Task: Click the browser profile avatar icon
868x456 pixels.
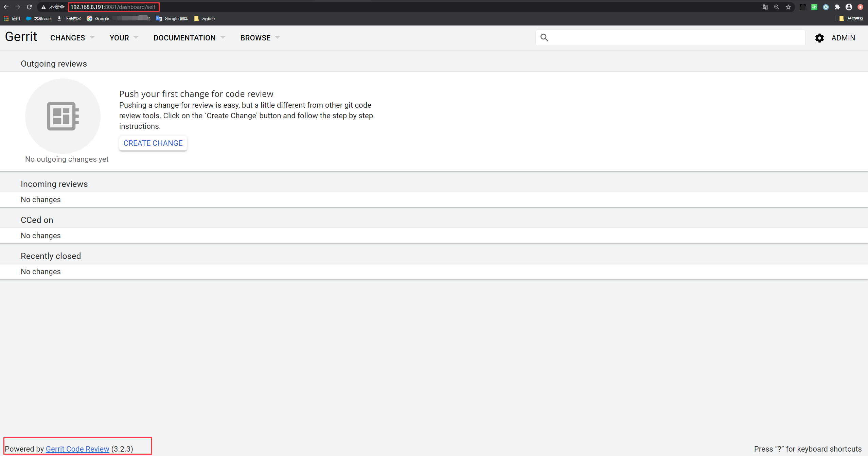Action: click(848, 7)
